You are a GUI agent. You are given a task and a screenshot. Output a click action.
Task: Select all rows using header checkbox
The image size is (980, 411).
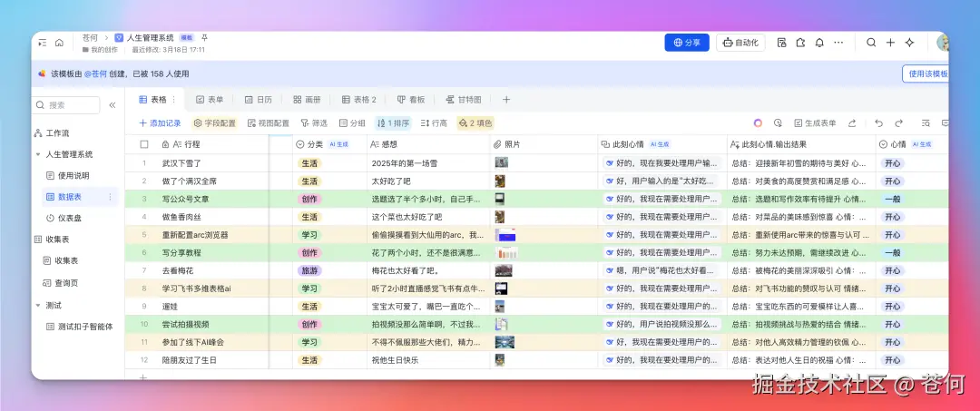pos(144,144)
